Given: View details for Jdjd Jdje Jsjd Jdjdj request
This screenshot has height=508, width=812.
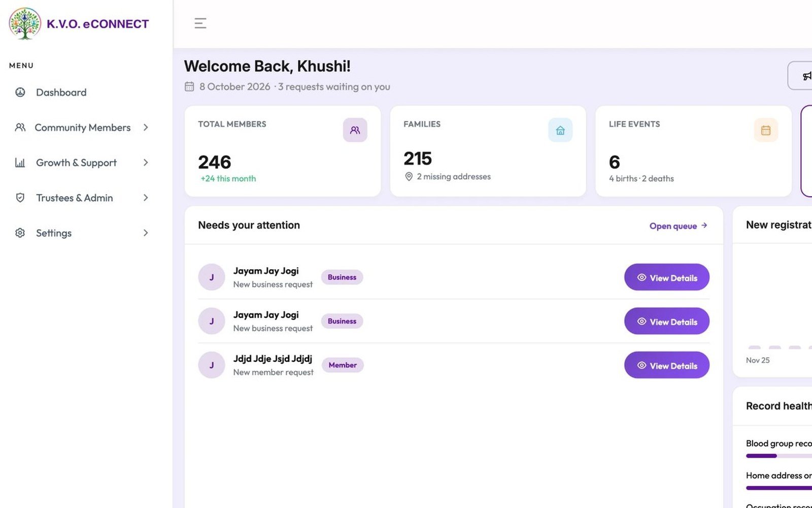Looking at the screenshot, I should [x=667, y=365].
